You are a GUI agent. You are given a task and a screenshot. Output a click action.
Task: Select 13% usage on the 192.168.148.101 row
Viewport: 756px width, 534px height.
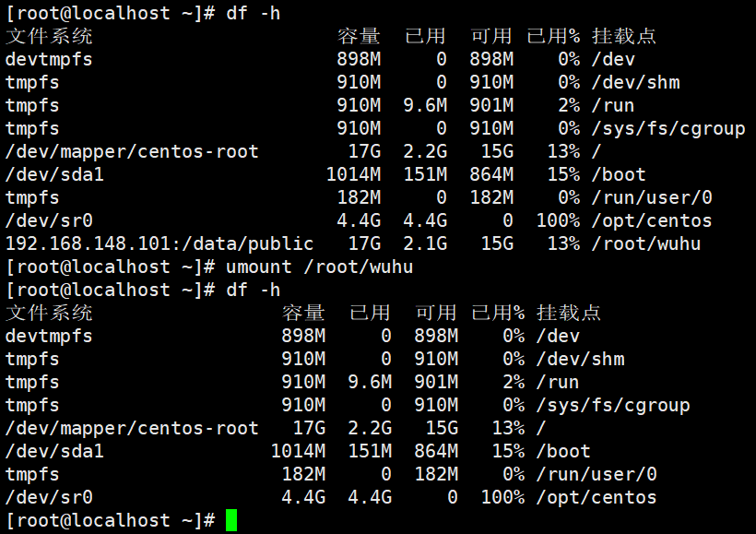tap(563, 243)
